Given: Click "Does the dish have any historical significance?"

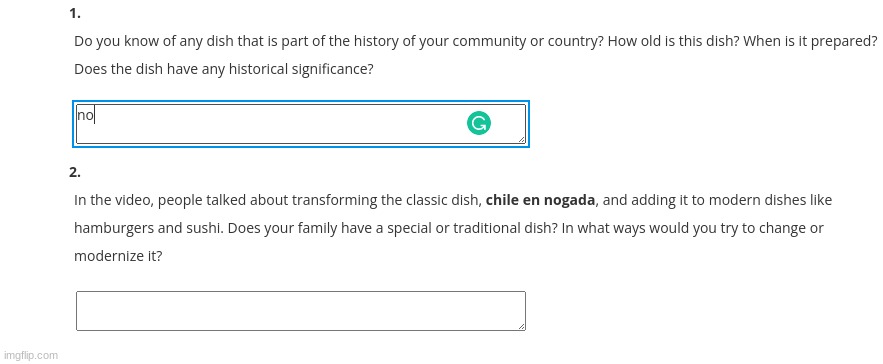Looking at the screenshot, I should [x=224, y=70].
